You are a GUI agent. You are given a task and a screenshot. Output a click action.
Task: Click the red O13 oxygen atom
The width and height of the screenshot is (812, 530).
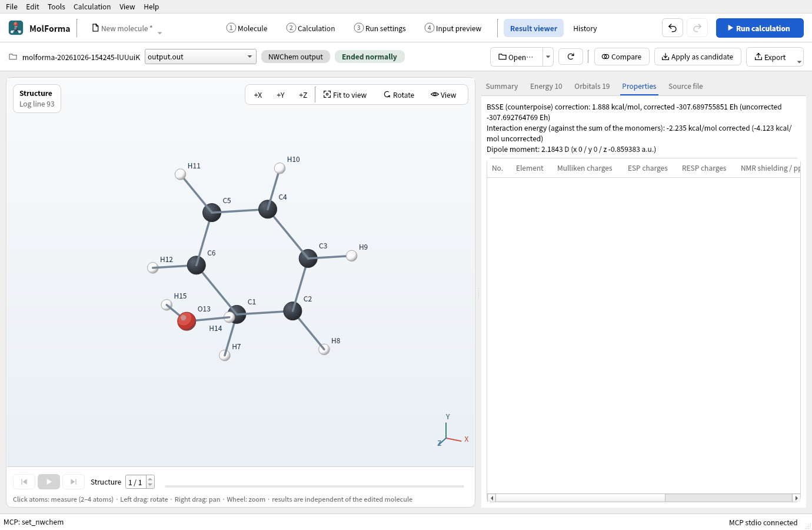(x=187, y=321)
